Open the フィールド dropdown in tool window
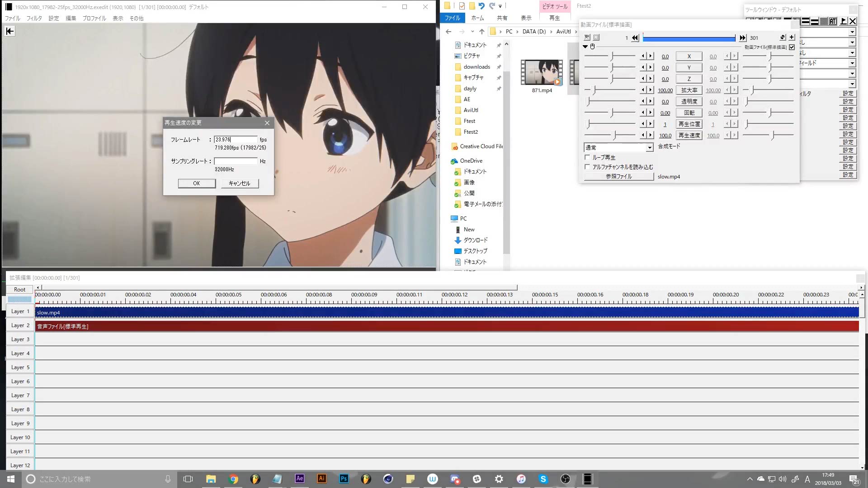Viewport: 868px width, 488px height. [x=852, y=63]
